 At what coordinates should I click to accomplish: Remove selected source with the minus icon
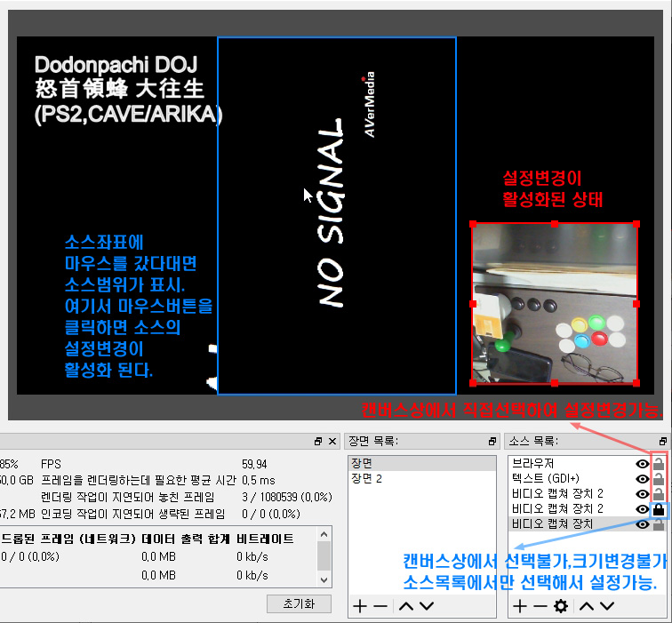[x=540, y=606]
